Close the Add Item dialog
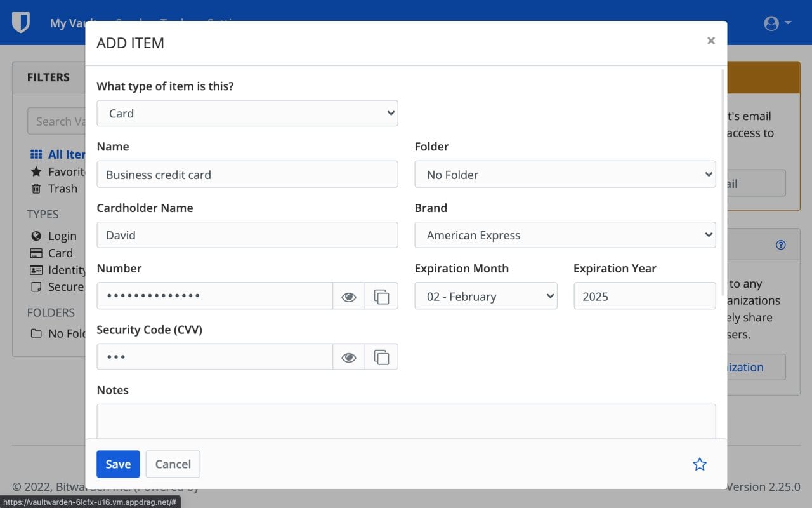812x508 pixels. 710,41
